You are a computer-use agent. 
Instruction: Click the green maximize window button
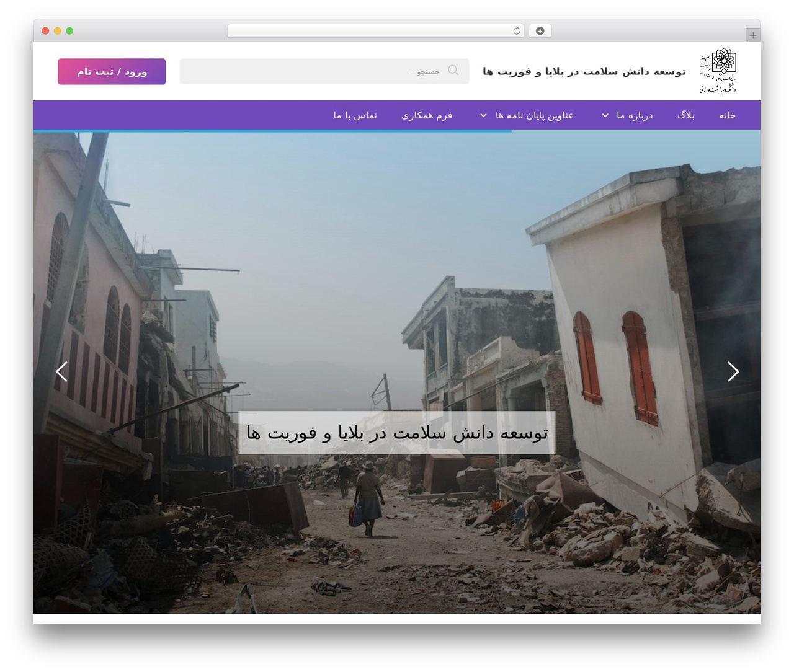[69, 31]
